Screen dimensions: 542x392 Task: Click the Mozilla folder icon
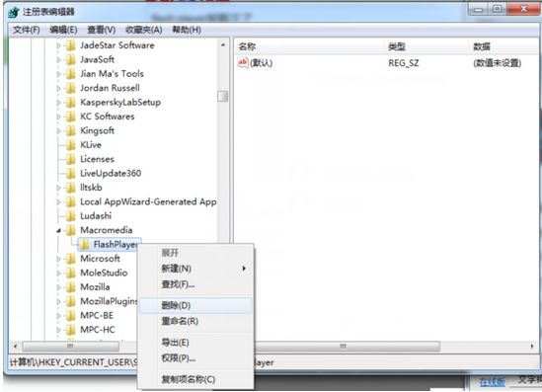70,287
